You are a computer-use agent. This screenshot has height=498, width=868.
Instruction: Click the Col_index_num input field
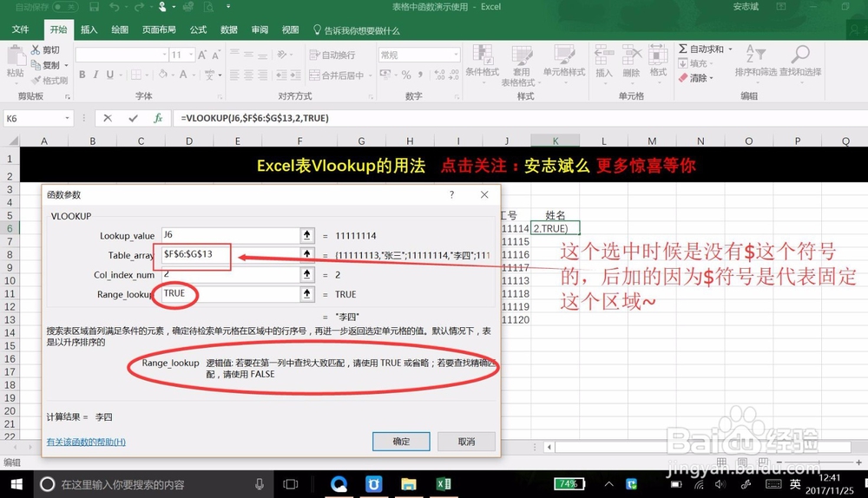[230, 274]
